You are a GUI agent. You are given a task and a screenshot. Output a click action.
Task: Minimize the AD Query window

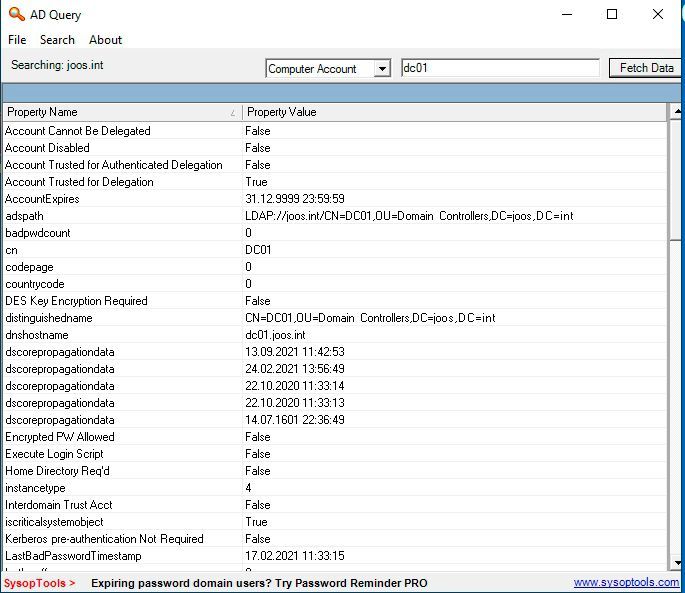pyautogui.click(x=567, y=14)
